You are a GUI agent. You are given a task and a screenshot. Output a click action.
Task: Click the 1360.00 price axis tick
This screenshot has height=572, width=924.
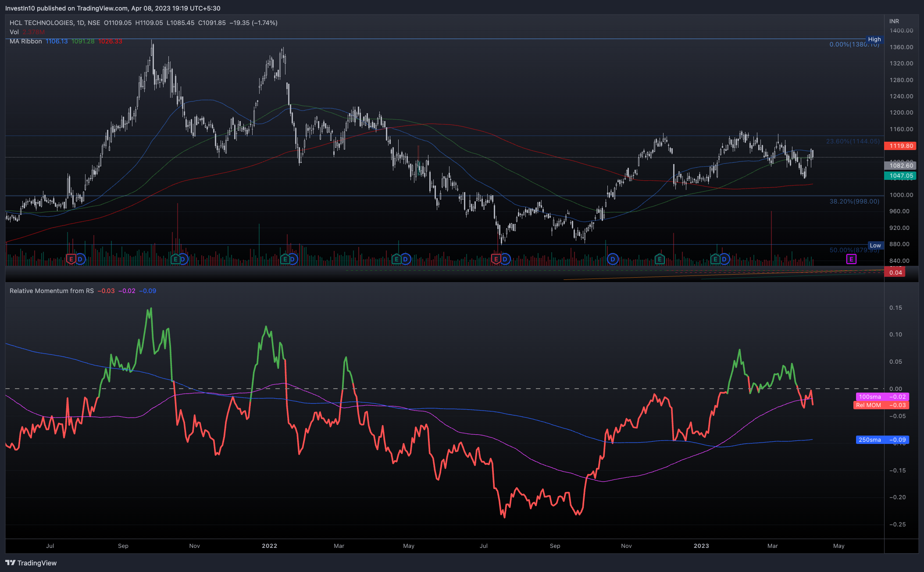(901, 47)
